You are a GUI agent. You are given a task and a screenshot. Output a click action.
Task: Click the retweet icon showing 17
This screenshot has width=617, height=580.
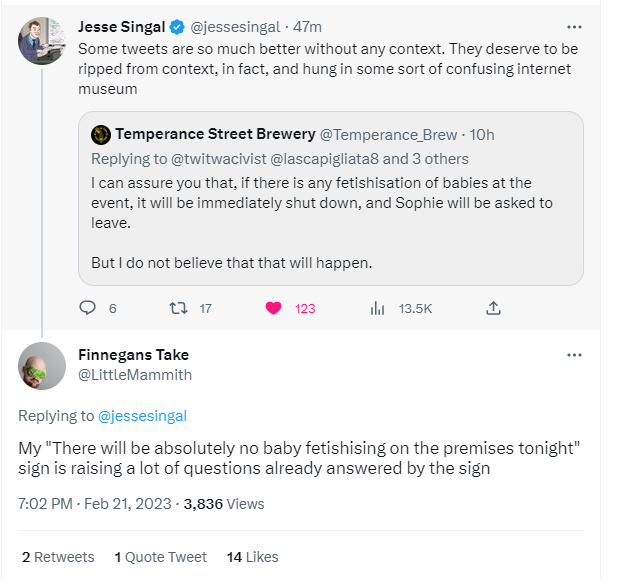178,308
